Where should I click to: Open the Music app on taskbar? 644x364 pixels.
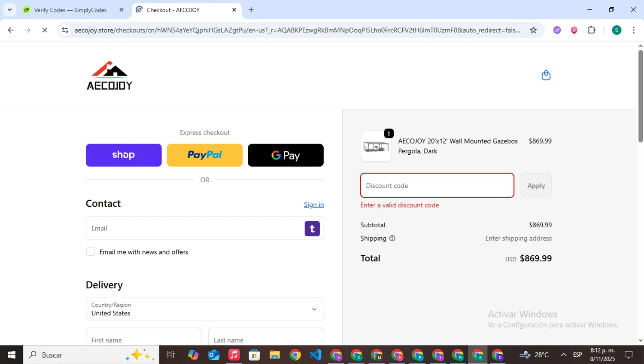234,355
